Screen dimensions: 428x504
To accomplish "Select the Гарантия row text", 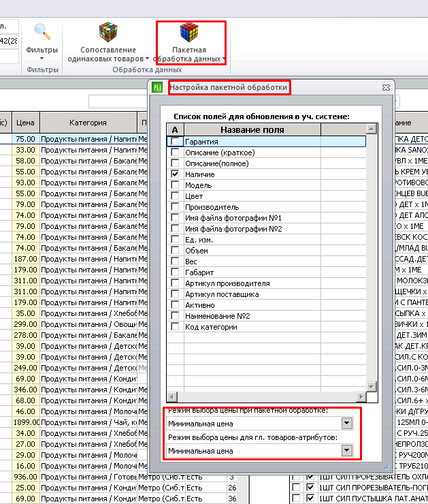I will [201, 142].
